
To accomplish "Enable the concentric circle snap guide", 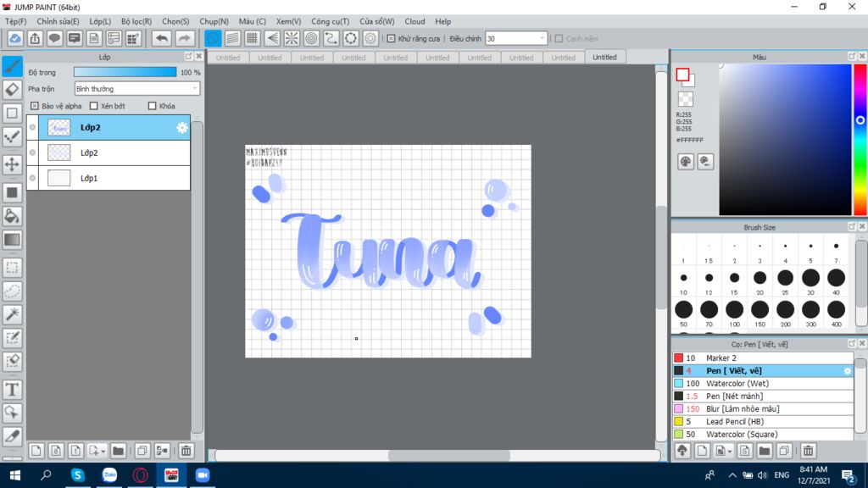I will coord(312,38).
